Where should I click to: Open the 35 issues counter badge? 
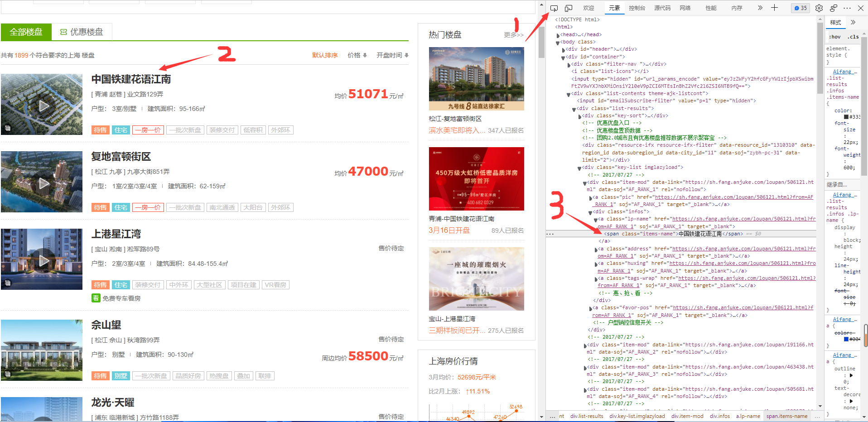pos(801,8)
